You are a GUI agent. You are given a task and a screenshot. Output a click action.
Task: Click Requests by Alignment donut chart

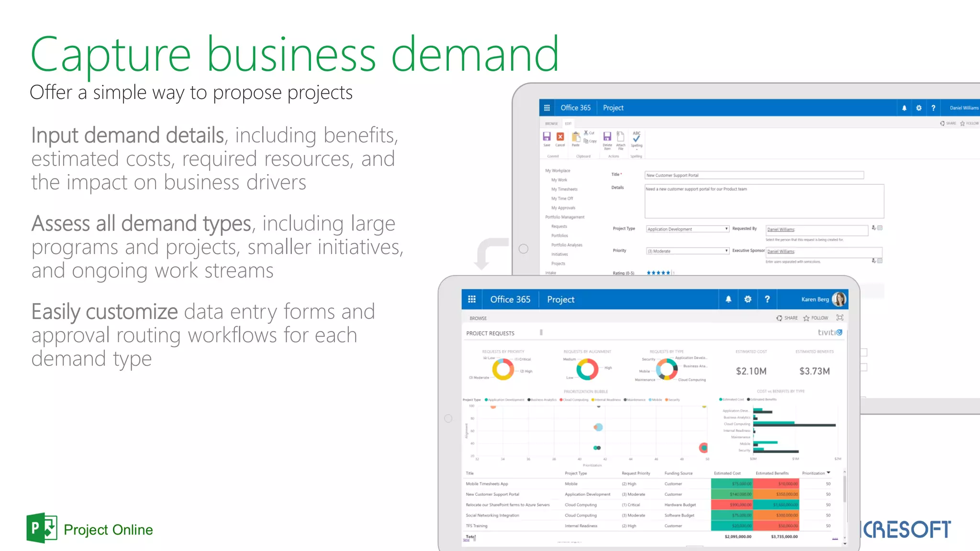[x=587, y=370]
